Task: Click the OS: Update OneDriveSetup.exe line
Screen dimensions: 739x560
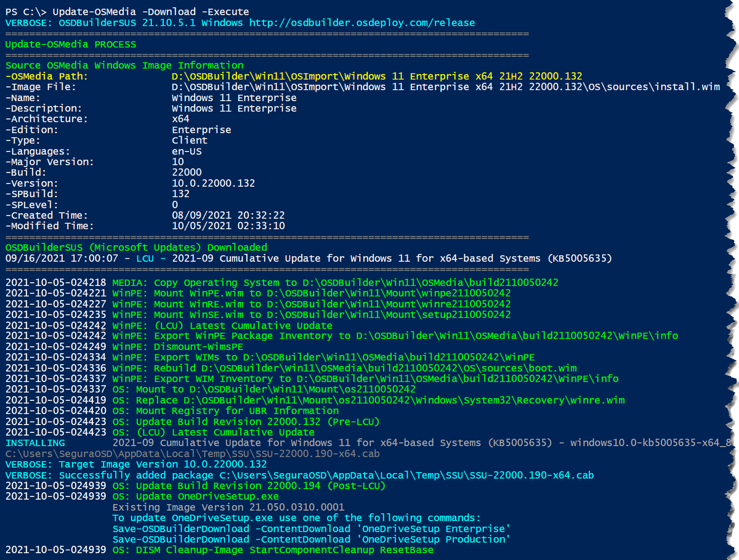Action: (x=142, y=496)
